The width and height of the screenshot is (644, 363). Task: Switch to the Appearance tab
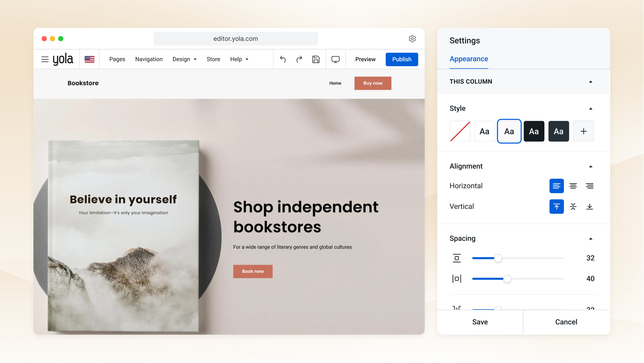[469, 59]
